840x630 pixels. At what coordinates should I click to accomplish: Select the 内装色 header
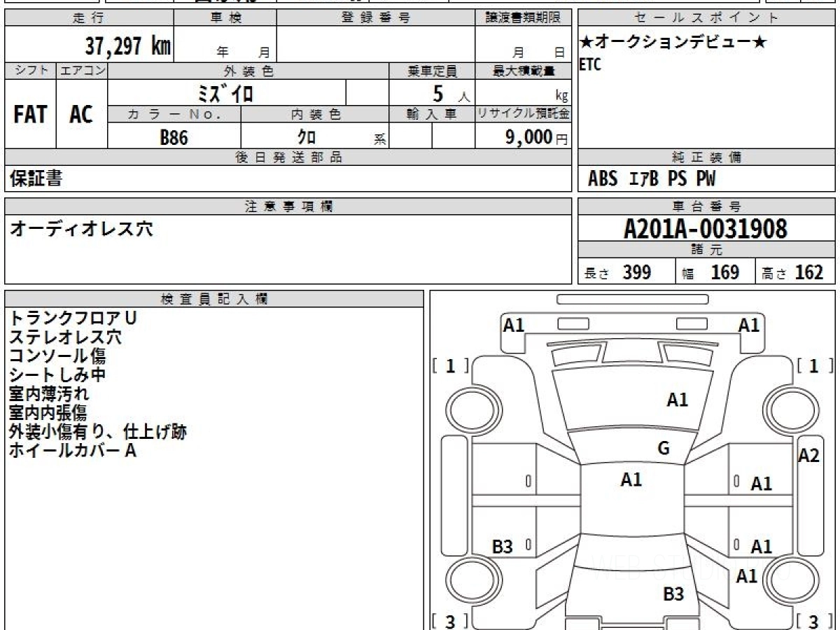pos(315,114)
